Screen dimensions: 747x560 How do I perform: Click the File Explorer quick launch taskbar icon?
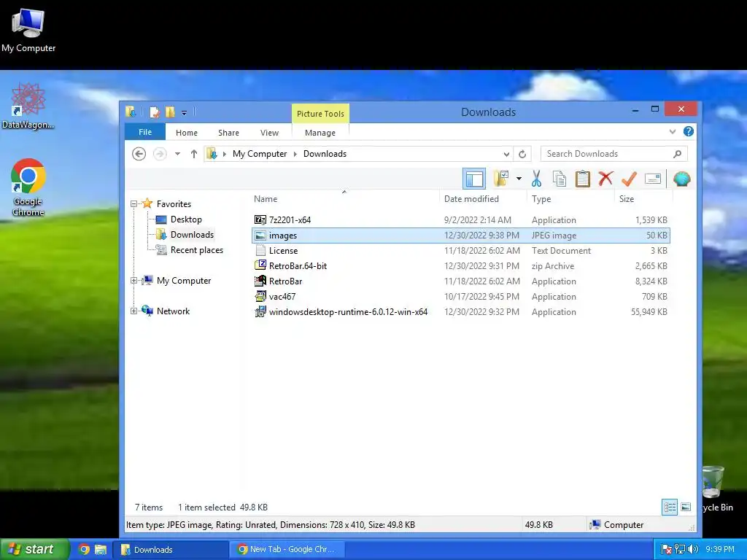tap(101, 550)
